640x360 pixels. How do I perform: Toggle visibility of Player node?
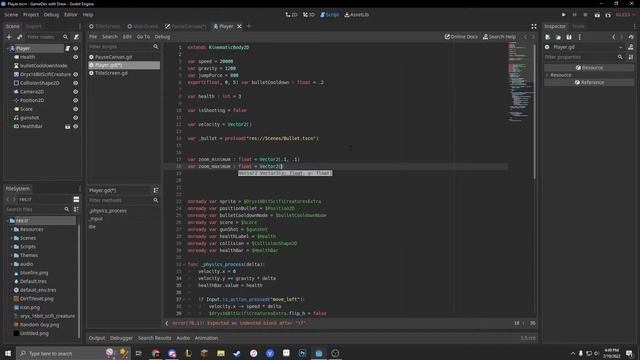tap(76, 48)
